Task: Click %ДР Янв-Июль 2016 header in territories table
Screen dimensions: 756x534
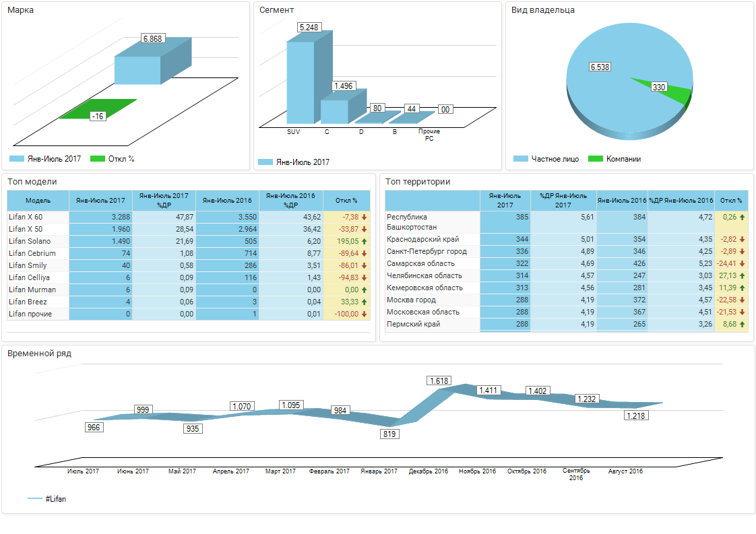Action: point(681,201)
